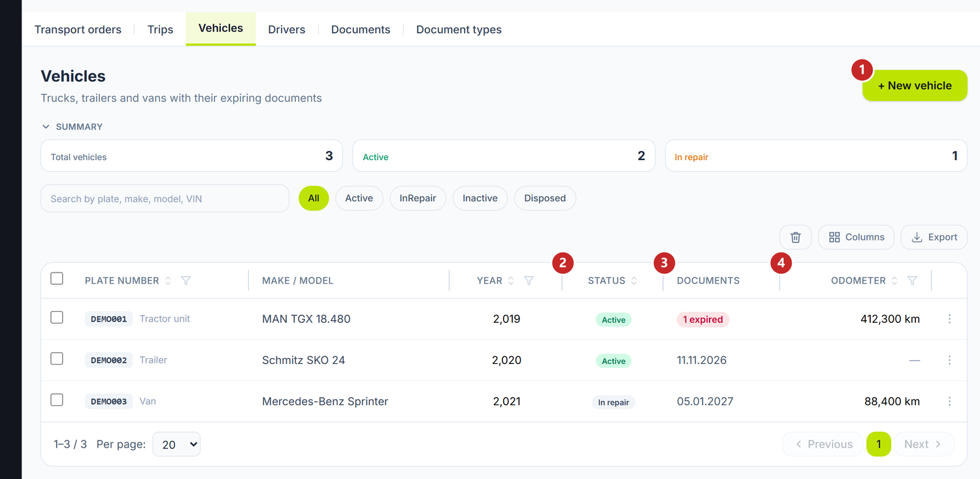Click the '1 expired' documents badge

(703, 320)
